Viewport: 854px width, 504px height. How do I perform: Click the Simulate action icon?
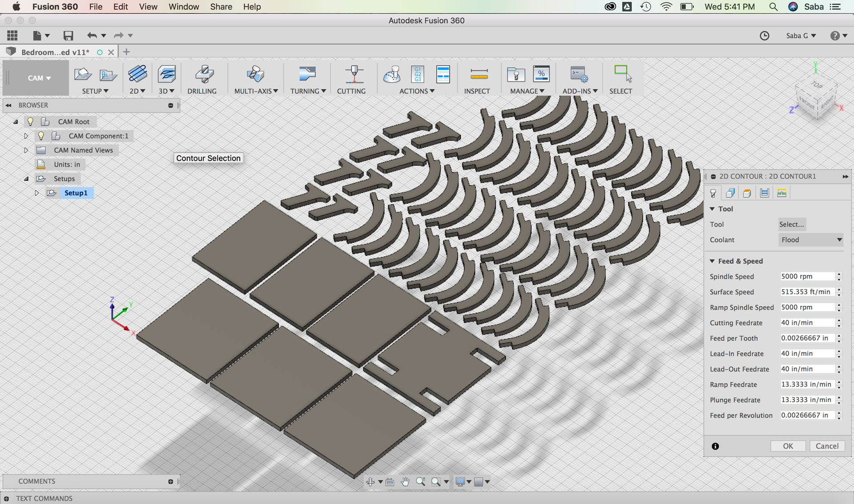pyautogui.click(x=392, y=74)
